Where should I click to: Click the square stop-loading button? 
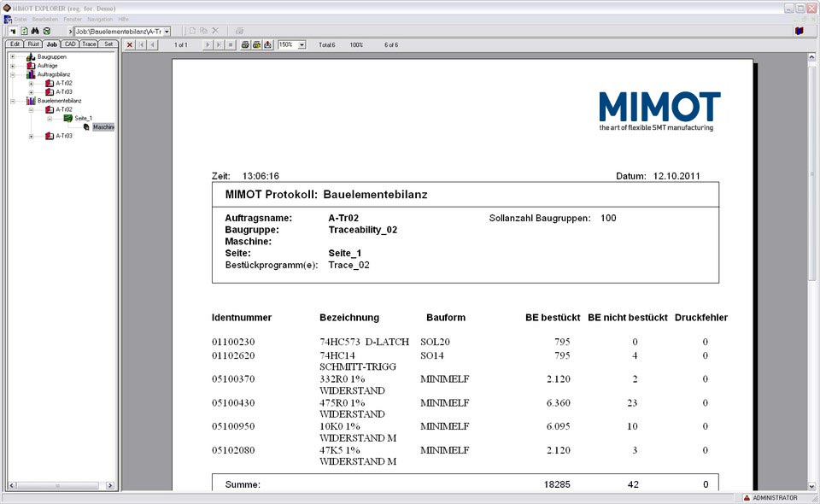231,45
